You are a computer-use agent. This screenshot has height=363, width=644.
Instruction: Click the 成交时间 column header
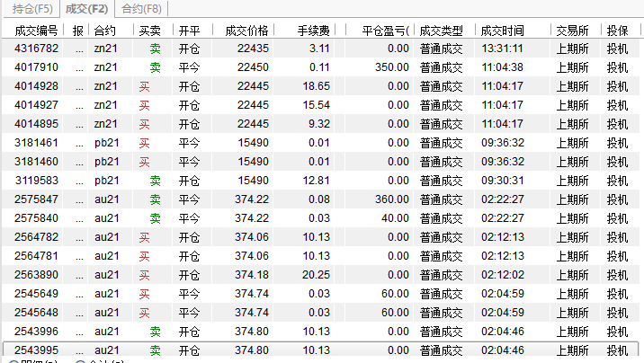click(x=502, y=31)
